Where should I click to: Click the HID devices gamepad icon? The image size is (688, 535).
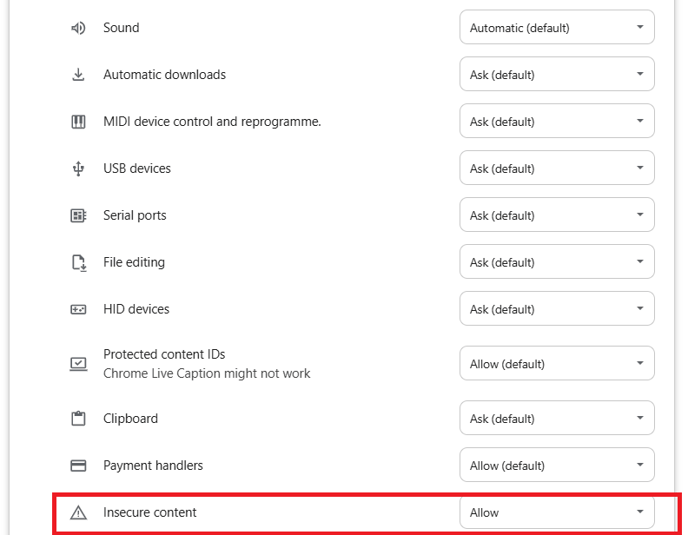click(78, 309)
